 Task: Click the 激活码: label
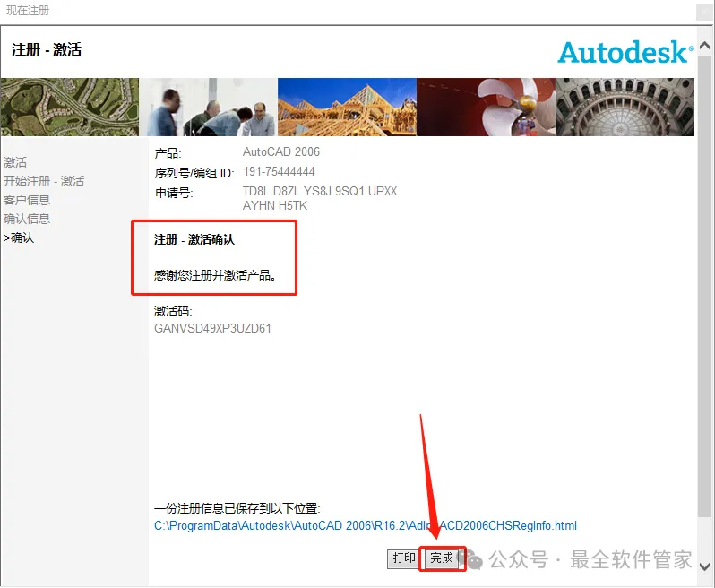pyautogui.click(x=173, y=311)
